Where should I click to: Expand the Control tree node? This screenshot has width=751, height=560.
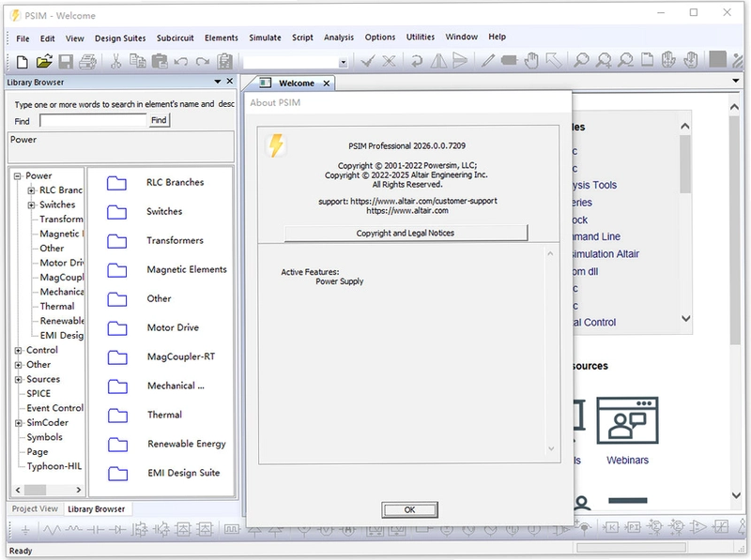(18, 351)
